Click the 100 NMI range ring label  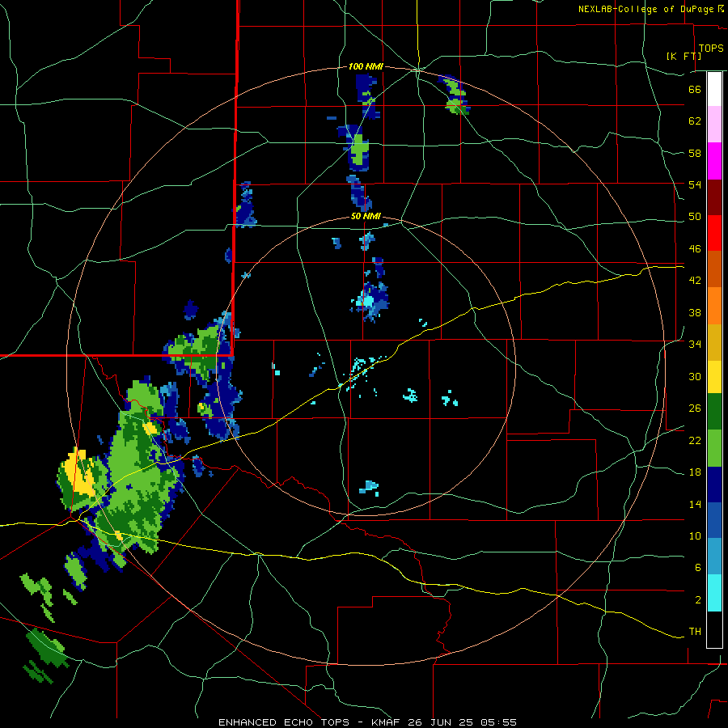pyautogui.click(x=366, y=67)
